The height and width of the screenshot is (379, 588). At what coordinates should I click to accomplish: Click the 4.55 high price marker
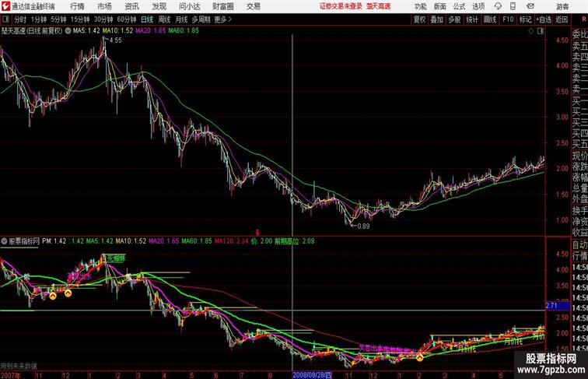[x=115, y=40]
